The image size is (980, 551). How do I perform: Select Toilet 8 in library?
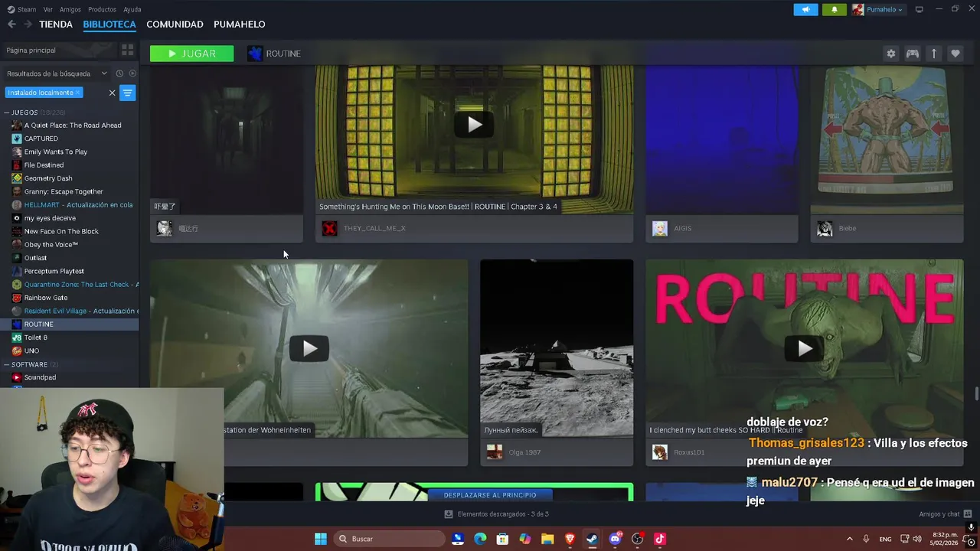36,337
